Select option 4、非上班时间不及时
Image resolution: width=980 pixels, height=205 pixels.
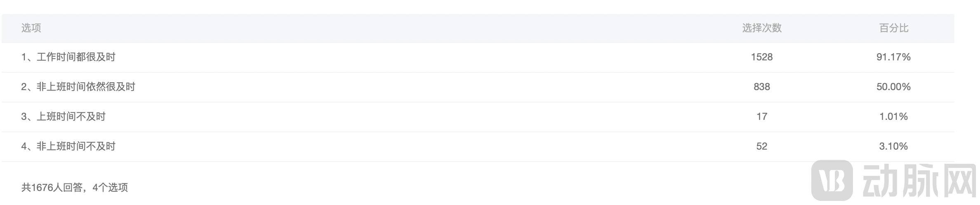pyautogui.click(x=68, y=146)
